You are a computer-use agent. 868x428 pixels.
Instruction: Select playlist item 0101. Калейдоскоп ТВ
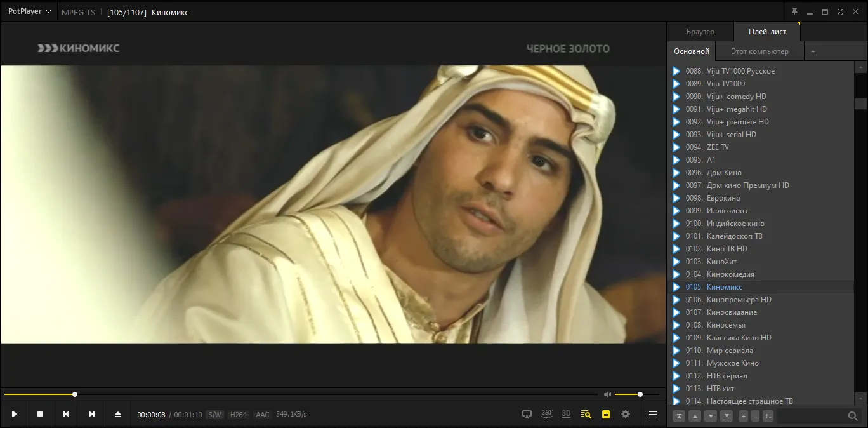click(x=761, y=236)
